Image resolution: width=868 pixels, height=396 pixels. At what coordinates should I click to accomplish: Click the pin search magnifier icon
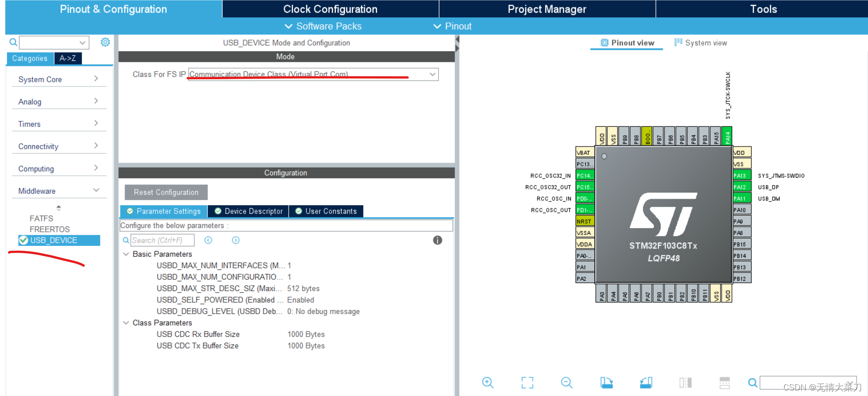pos(753,383)
